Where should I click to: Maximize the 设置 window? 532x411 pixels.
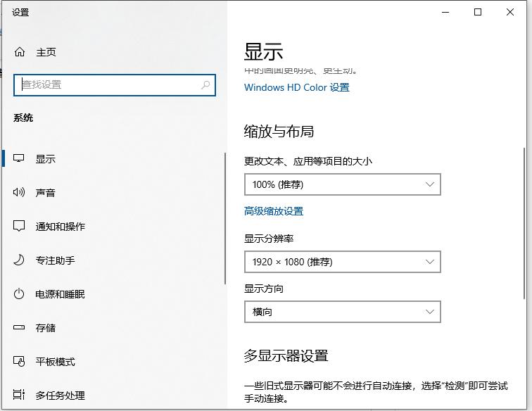(x=478, y=13)
